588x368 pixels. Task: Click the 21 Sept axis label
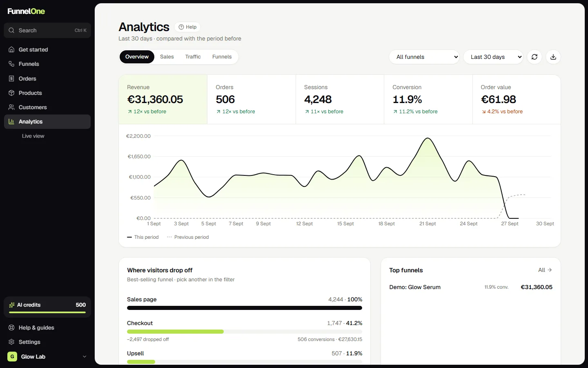pyautogui.click(x=428, y=224)
